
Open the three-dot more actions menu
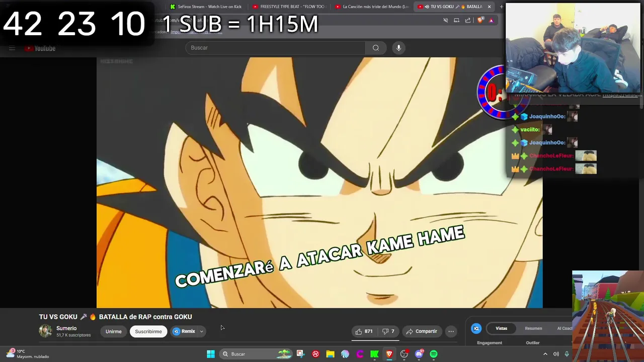[451, 331]
